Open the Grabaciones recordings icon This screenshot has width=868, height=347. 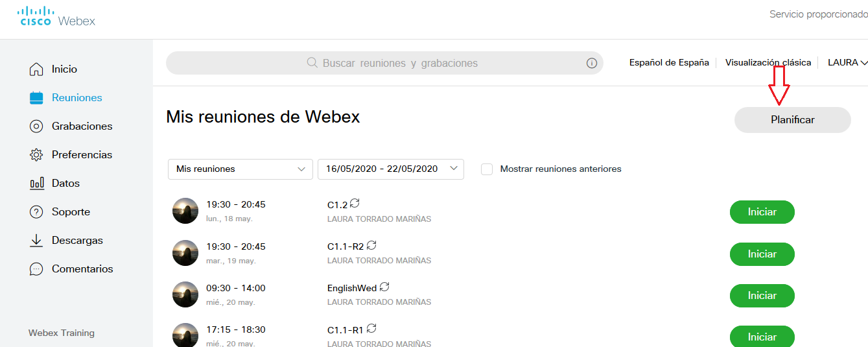click(x=36, y=126)
